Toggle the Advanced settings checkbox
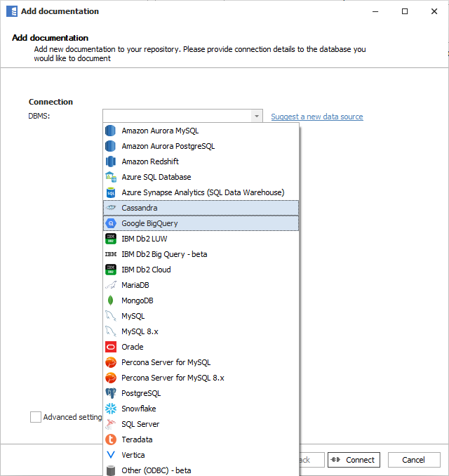Image resolution: width=449 pixels, height=476 pixels. tap(36, 417)
